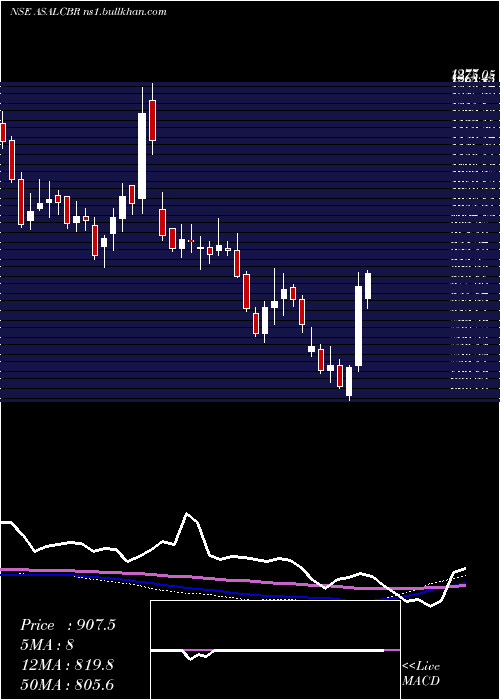Click the price axis top label at 1275.05
The height and width of the screenshot is (700, 500).
473,76
